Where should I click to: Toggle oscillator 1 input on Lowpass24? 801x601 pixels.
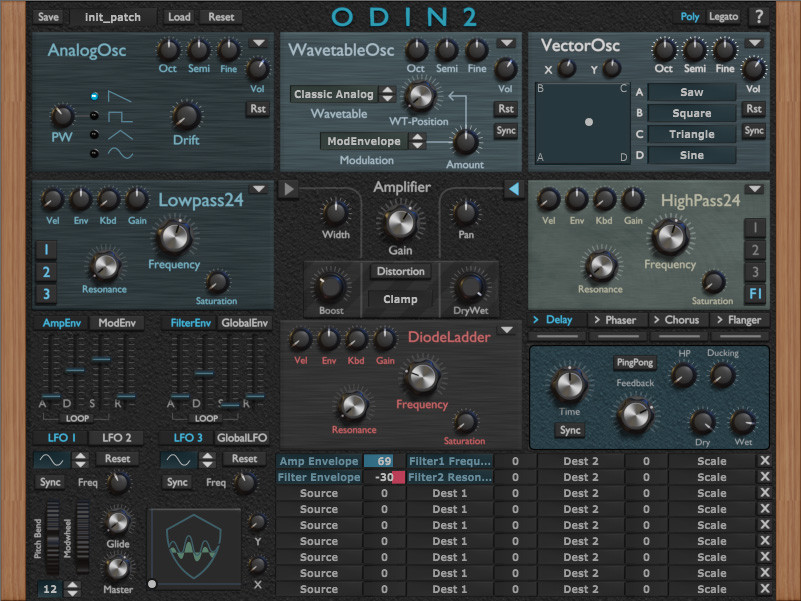46,250
